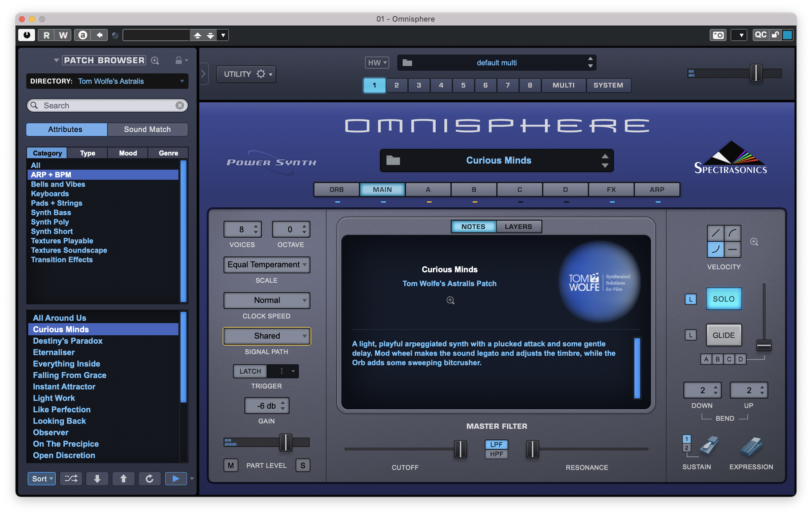Toggle the GLIDE button
812x515 pixels.
[724, 336]
